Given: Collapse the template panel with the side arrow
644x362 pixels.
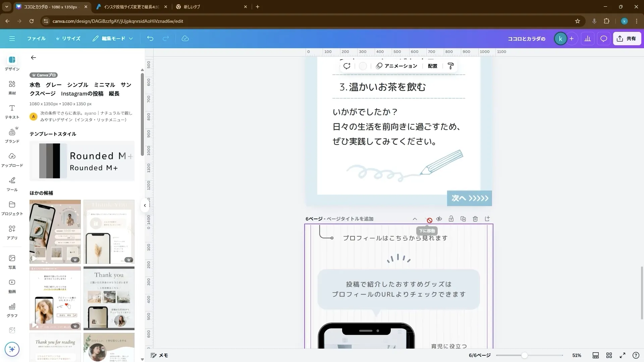Looking at the screenshot, I should point(145,205).
